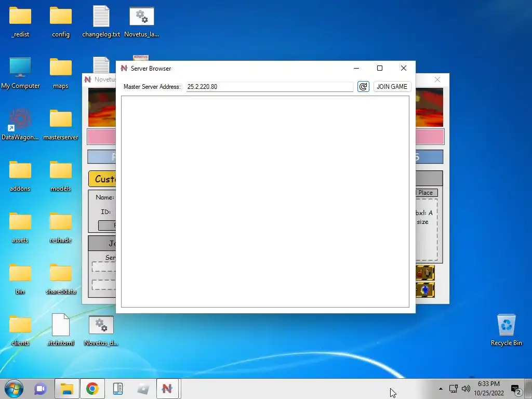The width and height of the screenshot is (532, 399).
Task: Open the reshade folder
Action: [61, 228]
